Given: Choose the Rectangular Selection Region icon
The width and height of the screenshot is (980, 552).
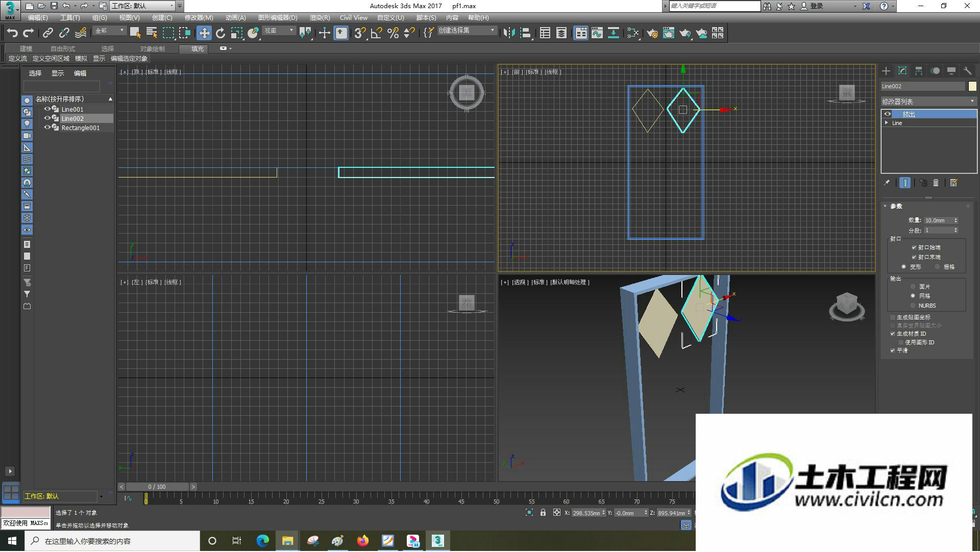Looking at the screenshot, I should tap(168, 33).
